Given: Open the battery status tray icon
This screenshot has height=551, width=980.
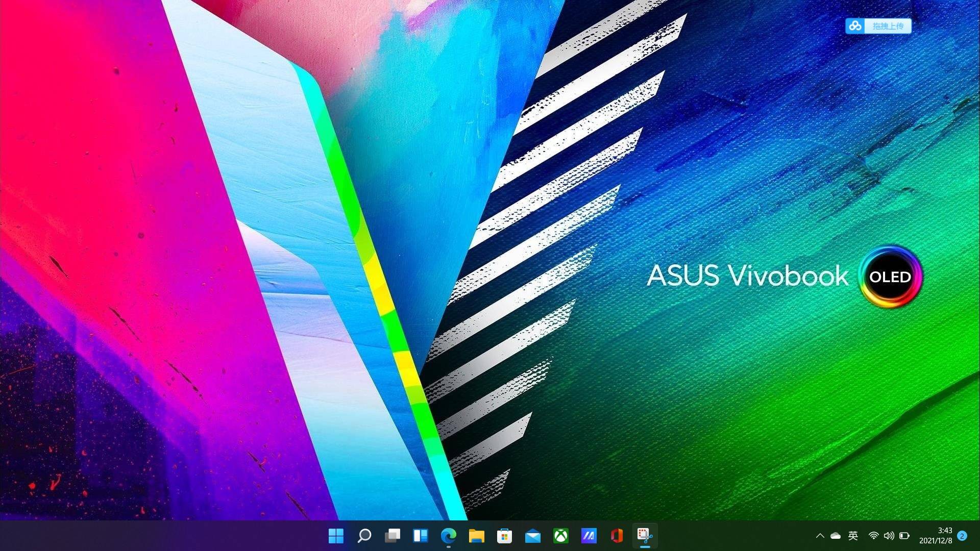Looking at the screenshot, I should [904, 536].
